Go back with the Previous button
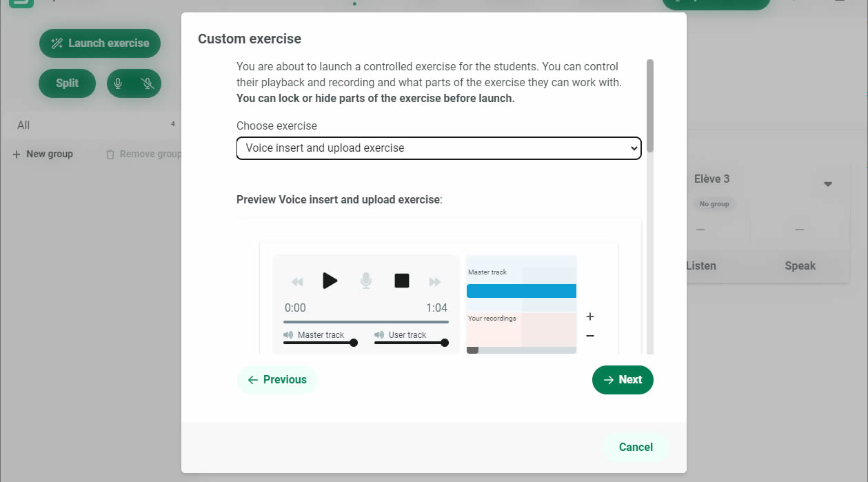 tap(277, 380)
